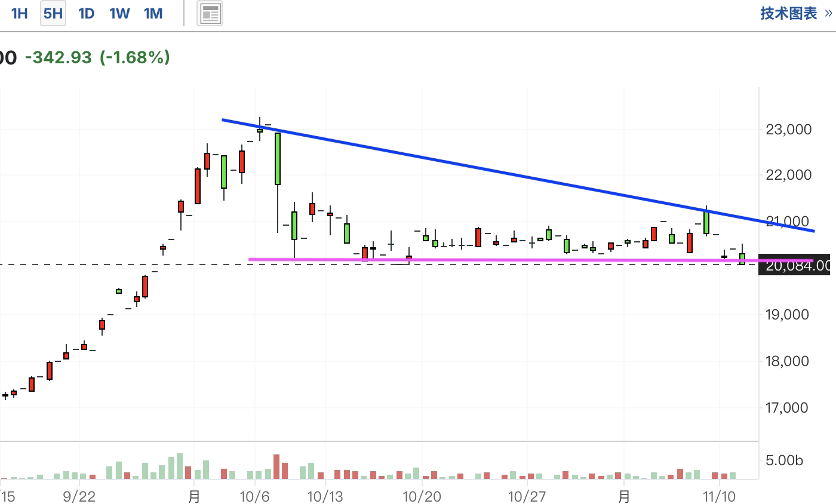The image size is (836, 504).
Task: Switch to the 1M timeframe
Action: click(x=153, y=13)
